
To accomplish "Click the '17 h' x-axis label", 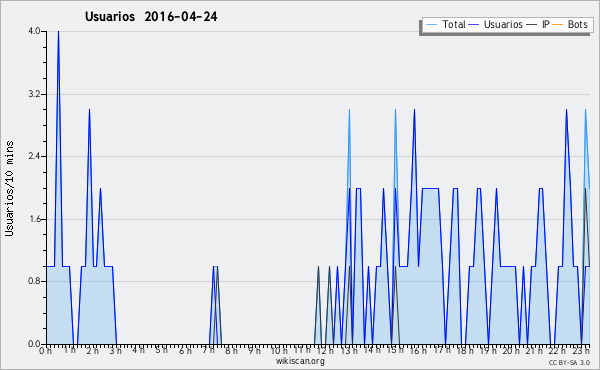I will pyautogui.click(x=442, y=350).
